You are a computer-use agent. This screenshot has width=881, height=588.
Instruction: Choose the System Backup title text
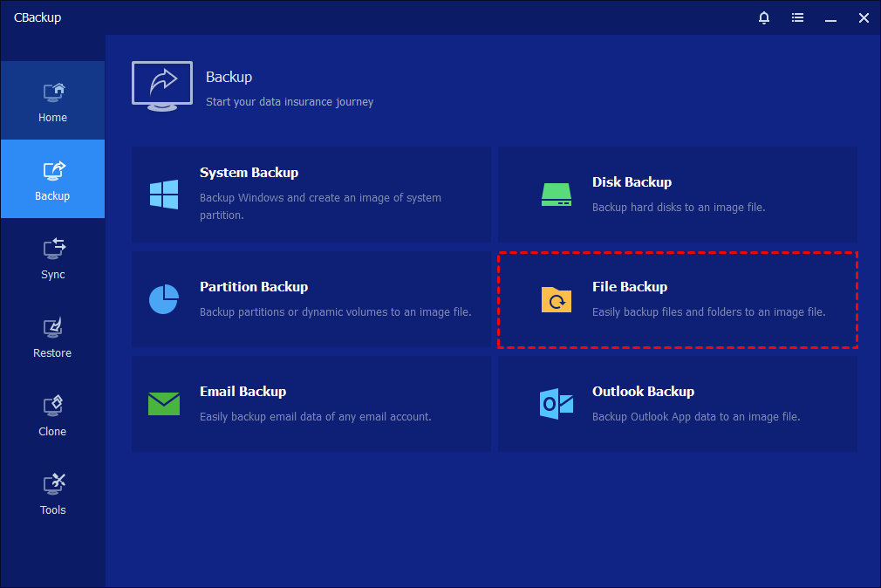[249, 173]
